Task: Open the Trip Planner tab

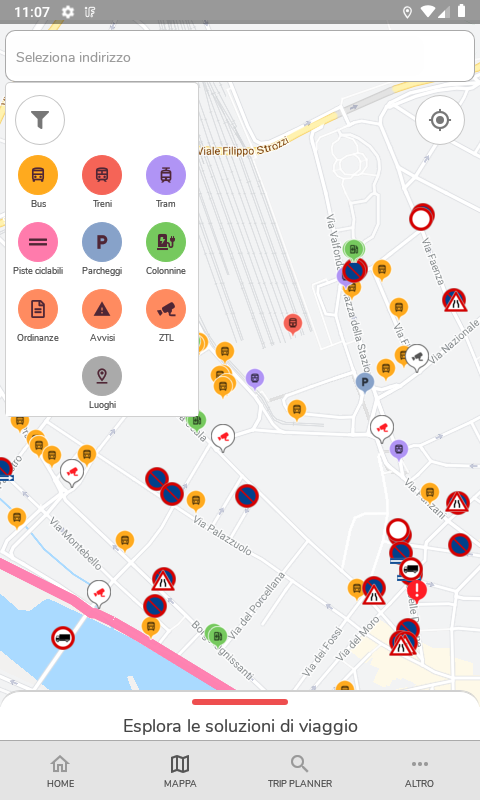Action: click(x=300, y=771)
